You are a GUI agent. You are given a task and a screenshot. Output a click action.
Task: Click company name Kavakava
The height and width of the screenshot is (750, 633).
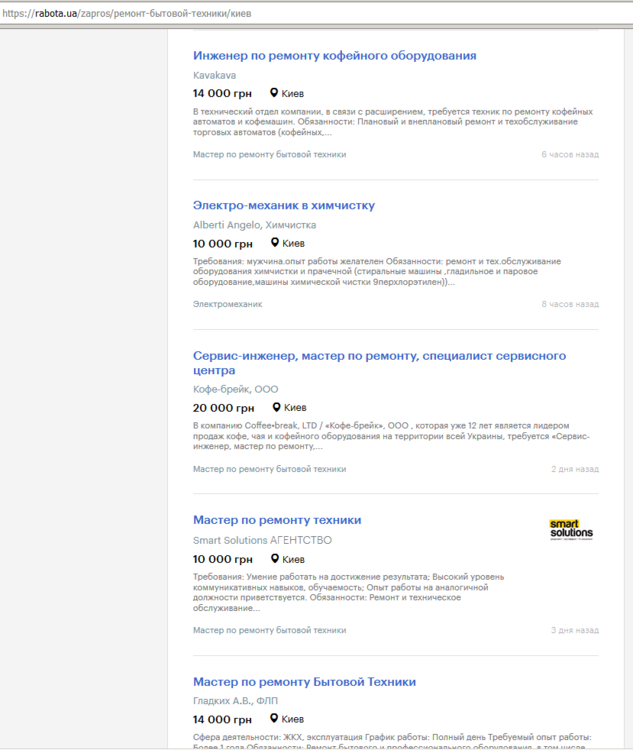[x=214, y=75]
